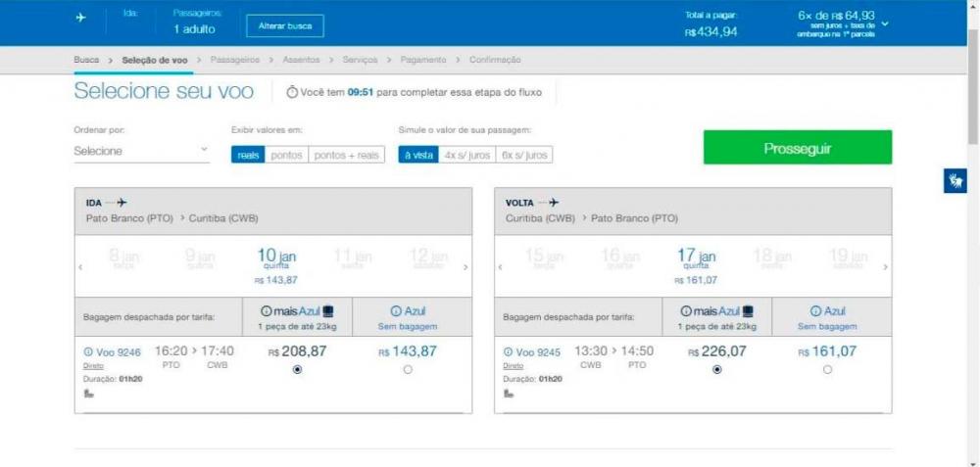Click the Alterar busca button
This screenshot has height=467, width=980.
tap(284, 25)
